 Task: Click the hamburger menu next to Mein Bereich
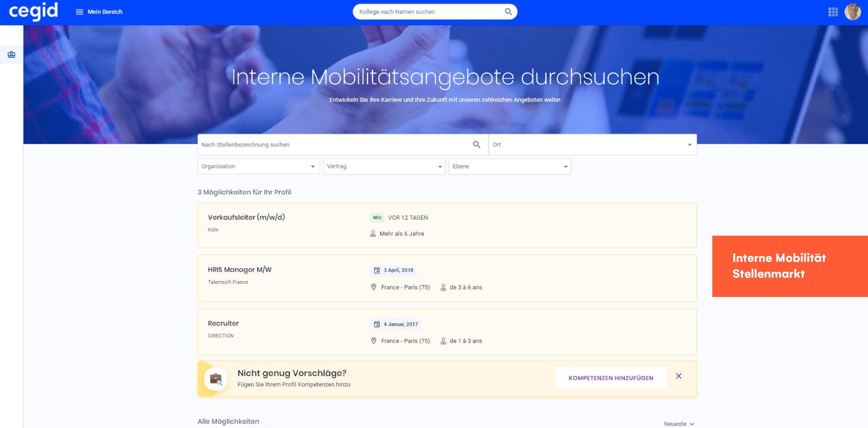pos(79,12)
